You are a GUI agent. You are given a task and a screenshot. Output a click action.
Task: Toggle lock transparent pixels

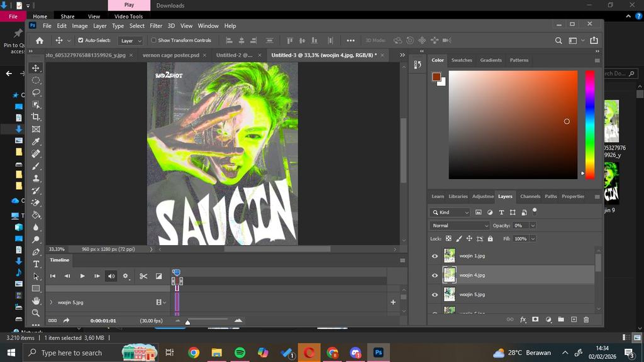pyautogui.click(x=448, y=238)
